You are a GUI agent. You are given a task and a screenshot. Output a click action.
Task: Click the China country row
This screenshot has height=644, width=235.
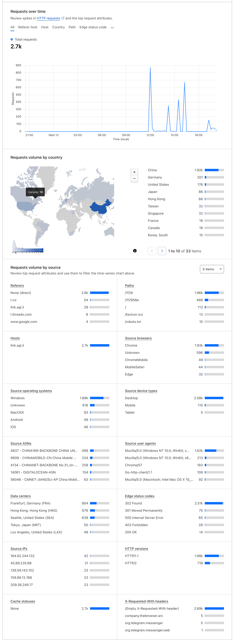coord(186,170)
